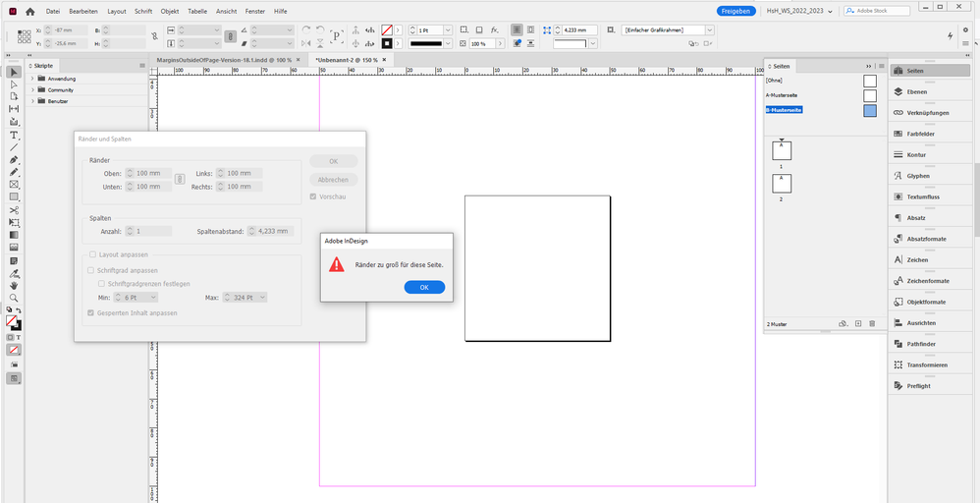
Task: Go to the Home screen icon
Action: coord(29,11)
